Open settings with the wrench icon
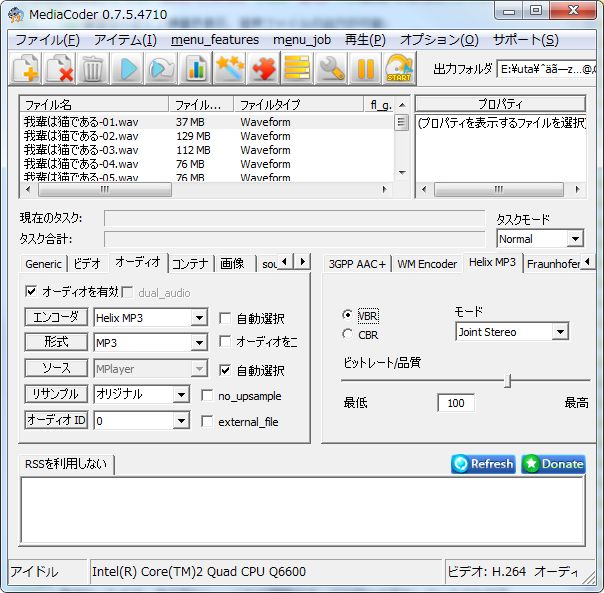The width and height of the screenshot is (604, 593). coord(331,69)
